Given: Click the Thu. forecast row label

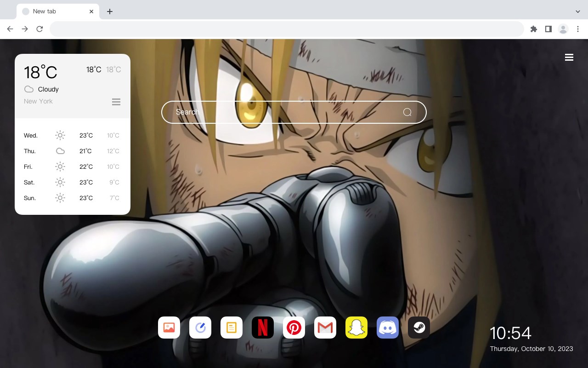Looking at the screenshot, I should coord(30,151).
